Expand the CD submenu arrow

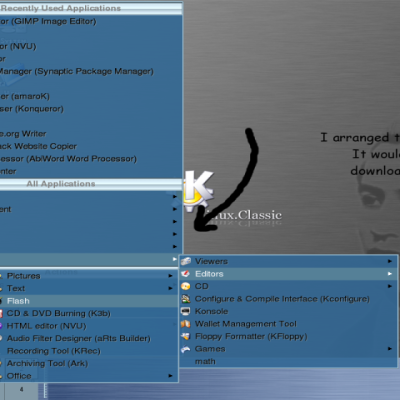390,286
